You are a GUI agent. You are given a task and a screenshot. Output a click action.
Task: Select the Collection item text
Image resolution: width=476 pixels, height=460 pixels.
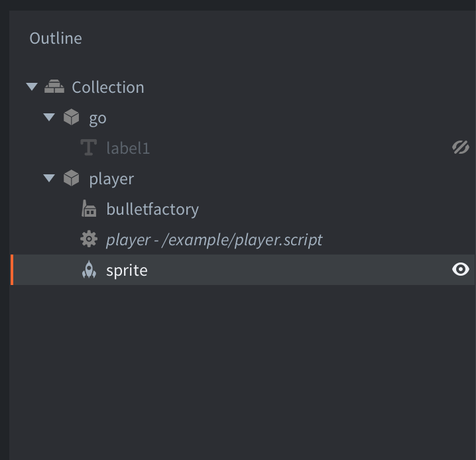108,87
